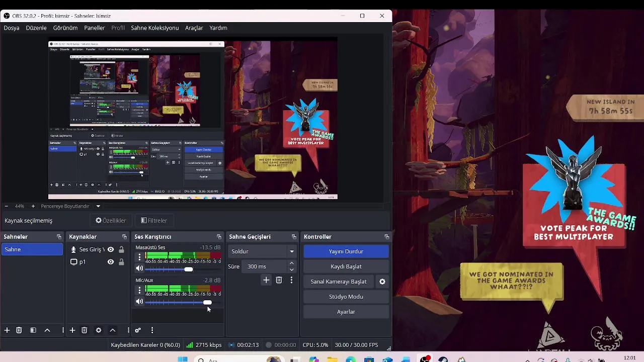644x362 pixels.
Task: Mute Masaüstü Ses with speaker icon
Action: [139, 269]
